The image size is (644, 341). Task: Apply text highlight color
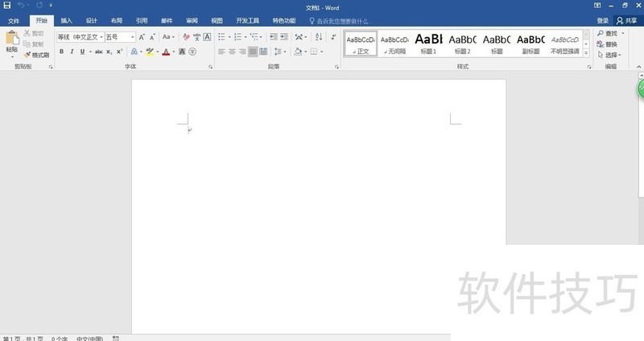click(150, 52)
